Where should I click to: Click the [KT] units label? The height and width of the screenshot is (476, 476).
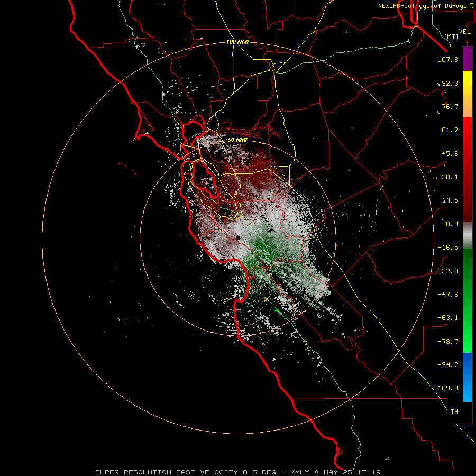pos(452,36)
